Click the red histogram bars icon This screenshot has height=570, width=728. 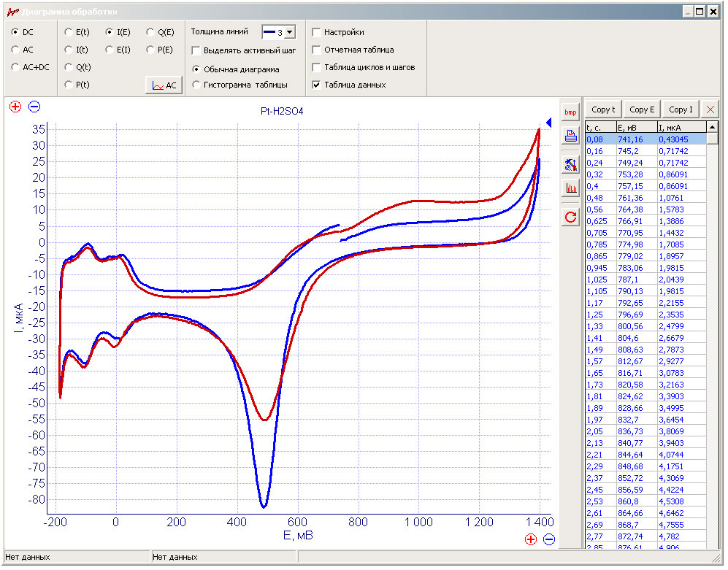pos(570,188)
